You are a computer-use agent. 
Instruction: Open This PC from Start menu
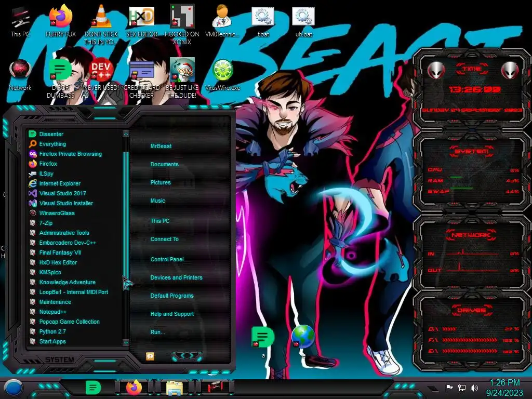160,221
